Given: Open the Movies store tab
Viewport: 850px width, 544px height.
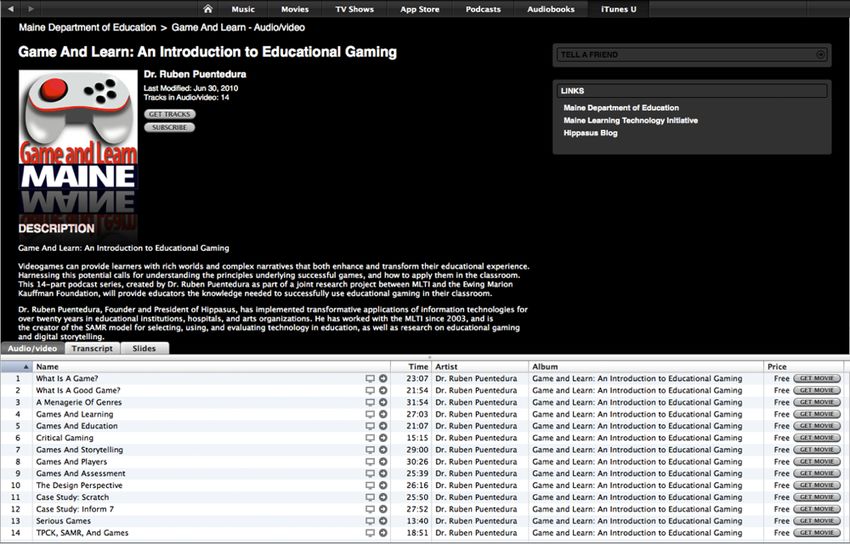Looking at the screenshot, I should (x=295, y=9).
